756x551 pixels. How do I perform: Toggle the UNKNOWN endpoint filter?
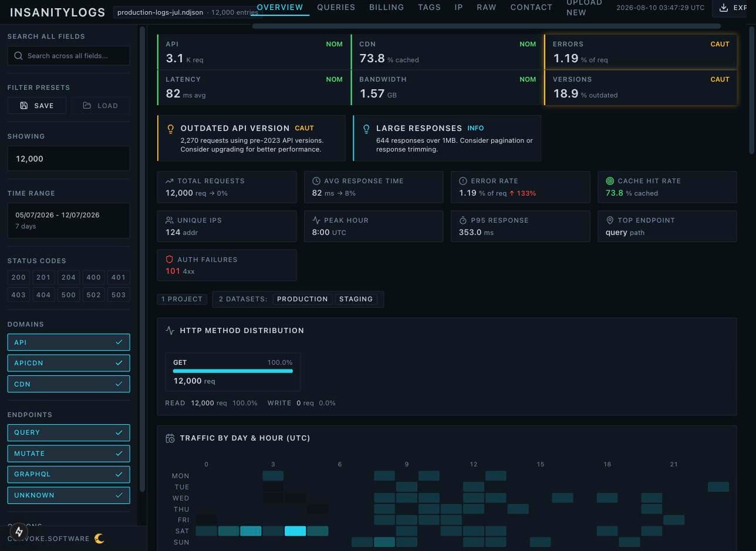[69, 495]
